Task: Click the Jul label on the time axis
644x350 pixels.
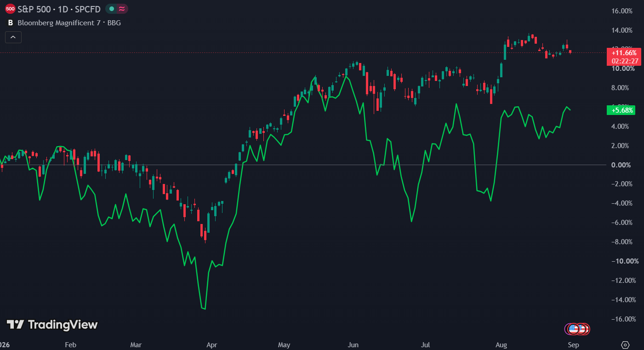Action: (x=426, y=344)
